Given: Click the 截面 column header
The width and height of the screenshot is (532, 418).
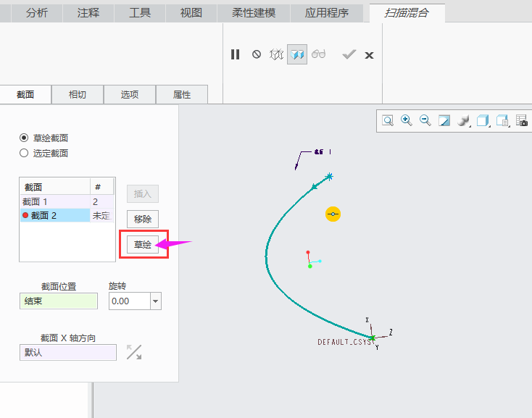Looking at the screenshot, I should pyautogui.click(x=55, y=187).
